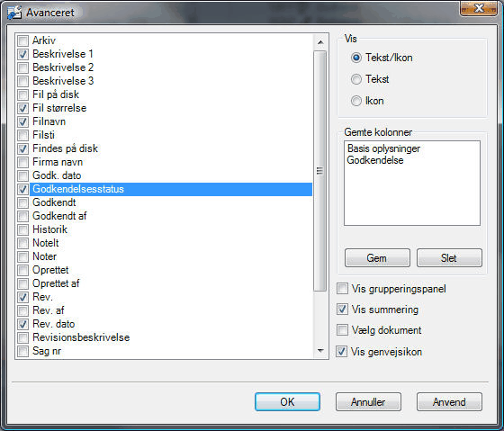
Task: Select the Tekst/Ikon radio button
Action: click(355, 58)
